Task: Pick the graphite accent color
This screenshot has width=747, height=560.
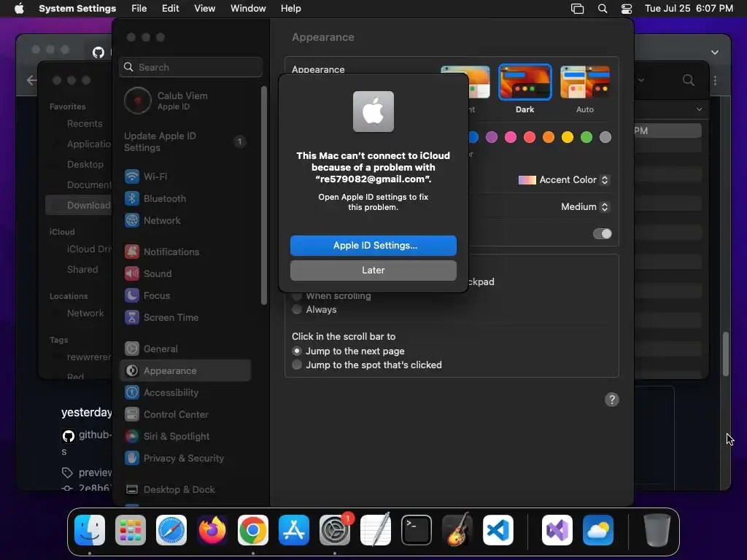Action: (605, 138)
